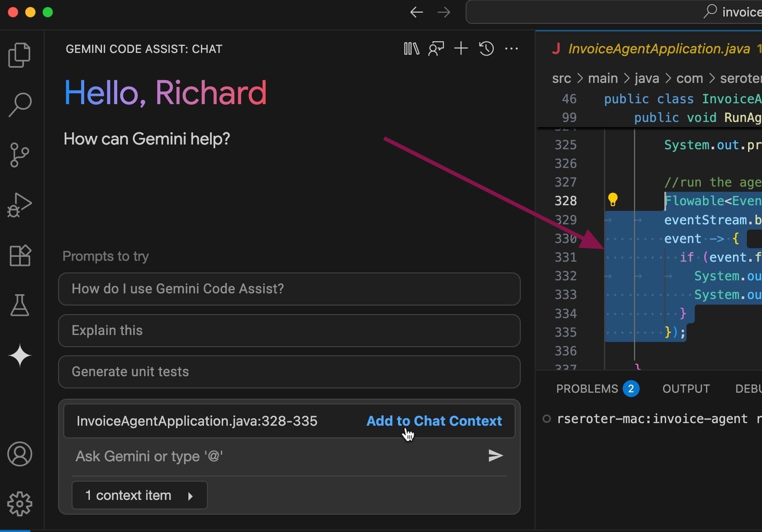Screen dimensions: 762x532
Task: Click the lightbulb code action on line 328
Action: (613, 200)
